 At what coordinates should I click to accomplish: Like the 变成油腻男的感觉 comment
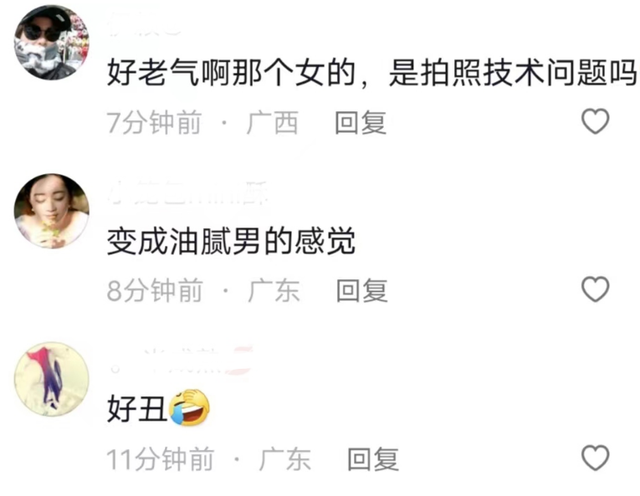click(x=595, y=289)
